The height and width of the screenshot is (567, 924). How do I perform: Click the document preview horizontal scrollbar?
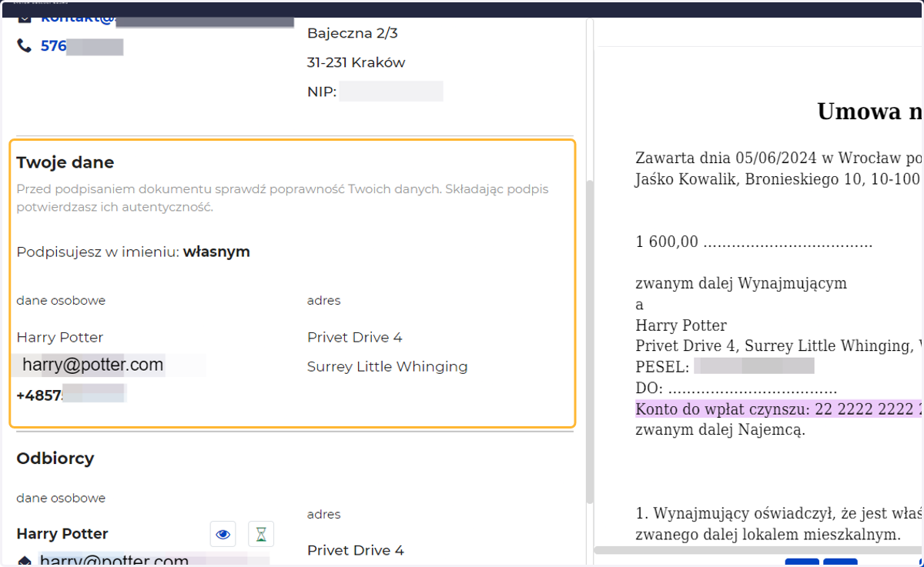[x=758, y=550]
